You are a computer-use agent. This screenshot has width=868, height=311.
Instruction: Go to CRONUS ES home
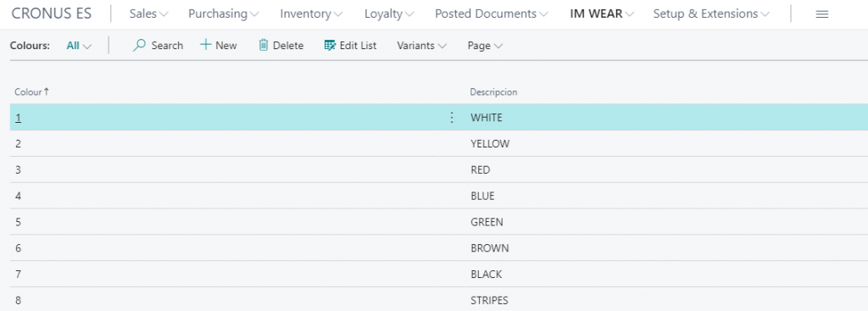point(52,14)
